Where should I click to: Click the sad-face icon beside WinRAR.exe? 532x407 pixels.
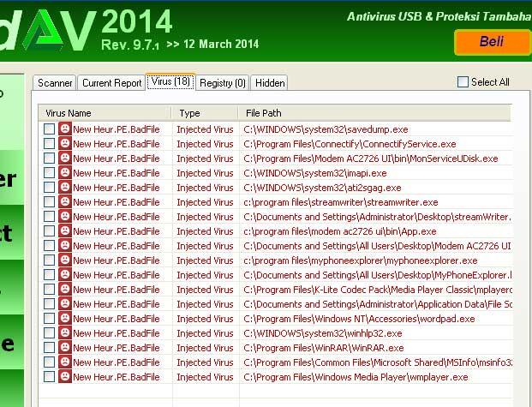(65, 348)
